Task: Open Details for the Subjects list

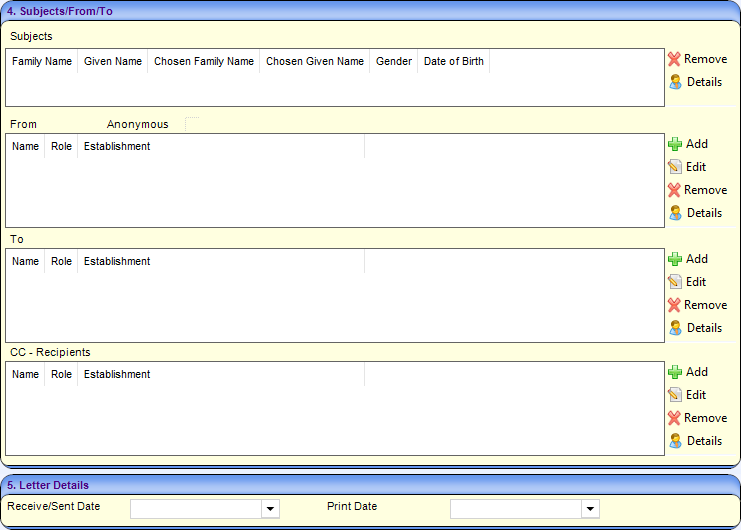Action: [696, 82]
